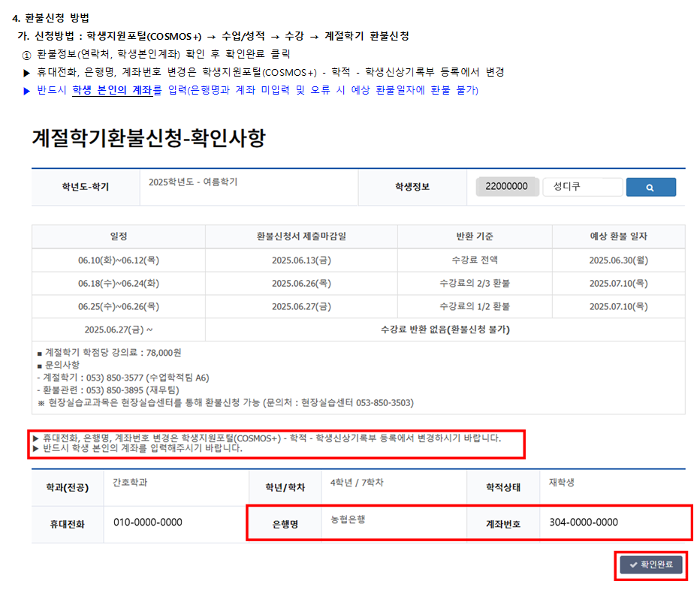Click the 2025.06.30(월) expected refund date

click(618, 260)
